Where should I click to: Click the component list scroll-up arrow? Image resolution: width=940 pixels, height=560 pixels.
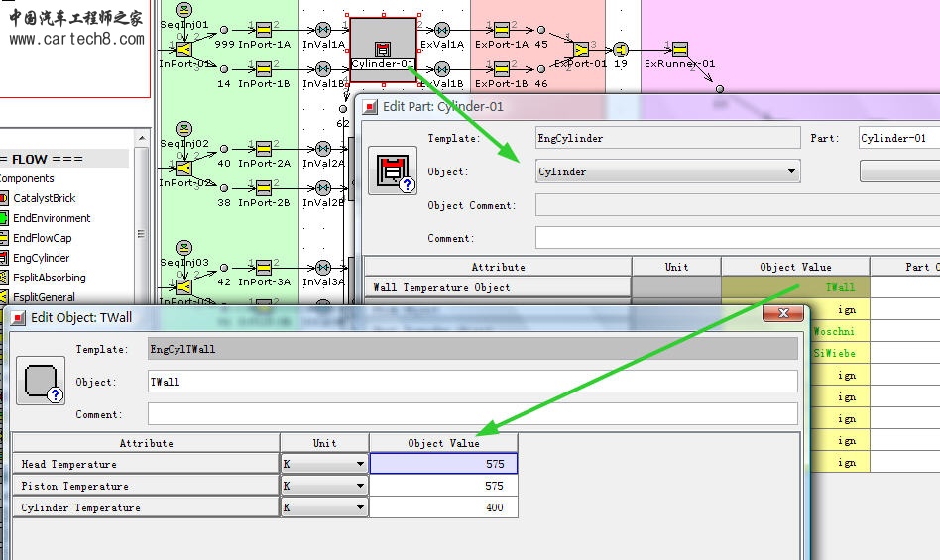click(142, 139)
